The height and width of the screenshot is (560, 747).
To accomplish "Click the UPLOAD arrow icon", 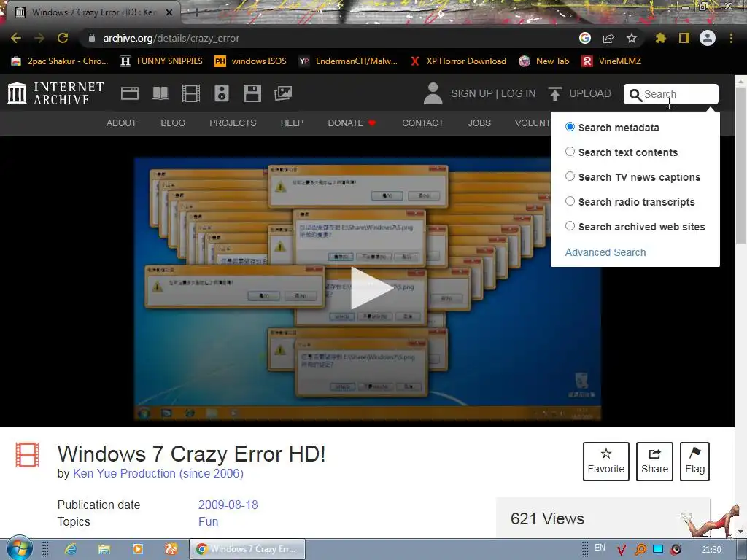I will (554, 93).
